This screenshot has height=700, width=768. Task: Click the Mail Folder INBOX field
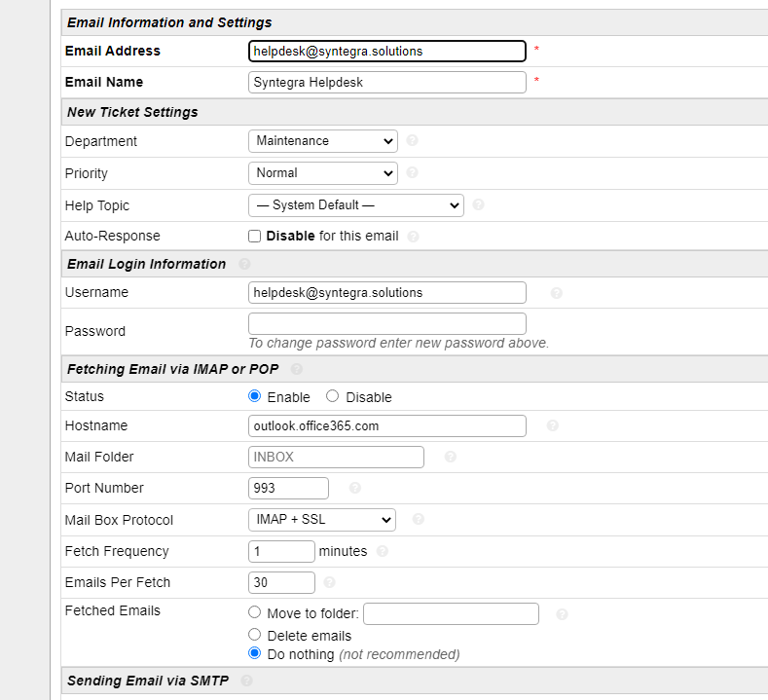pos(336,457)
